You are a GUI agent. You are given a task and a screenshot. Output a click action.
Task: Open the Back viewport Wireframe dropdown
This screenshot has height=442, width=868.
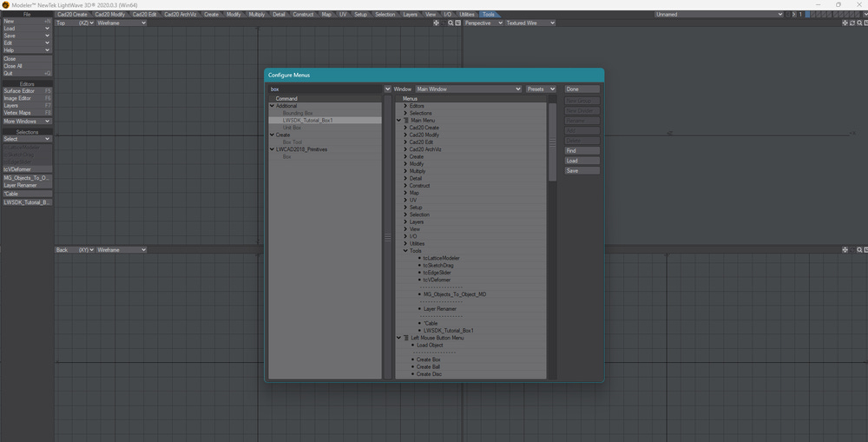[x=122, y=250]
